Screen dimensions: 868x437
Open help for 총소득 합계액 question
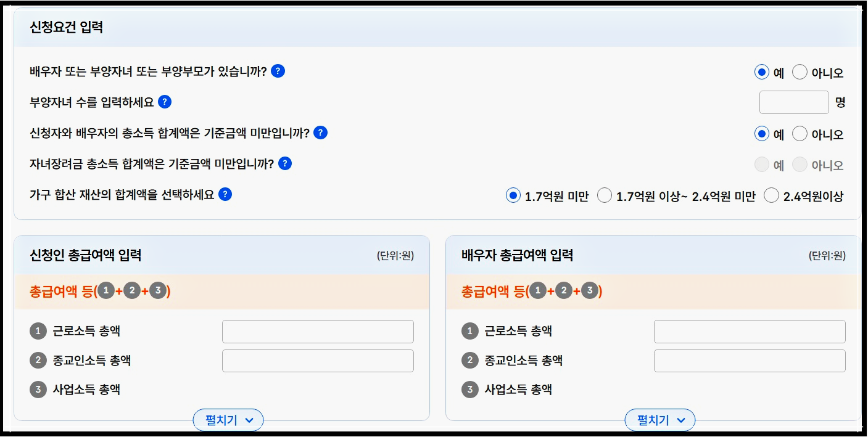click(321, 133)
